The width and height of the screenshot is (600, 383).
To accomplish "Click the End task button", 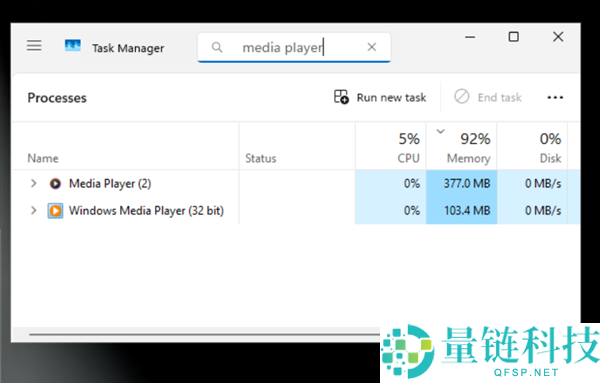I will point(488,97).
